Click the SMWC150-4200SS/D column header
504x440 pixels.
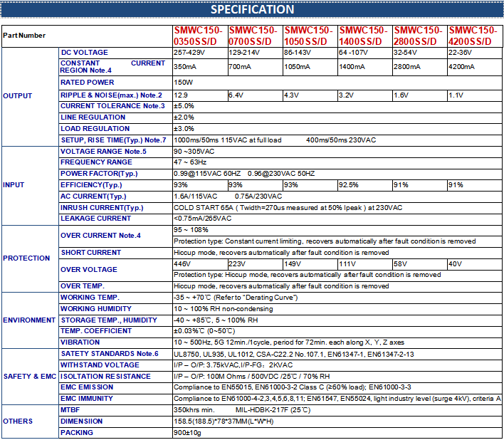tap(473, 36)
